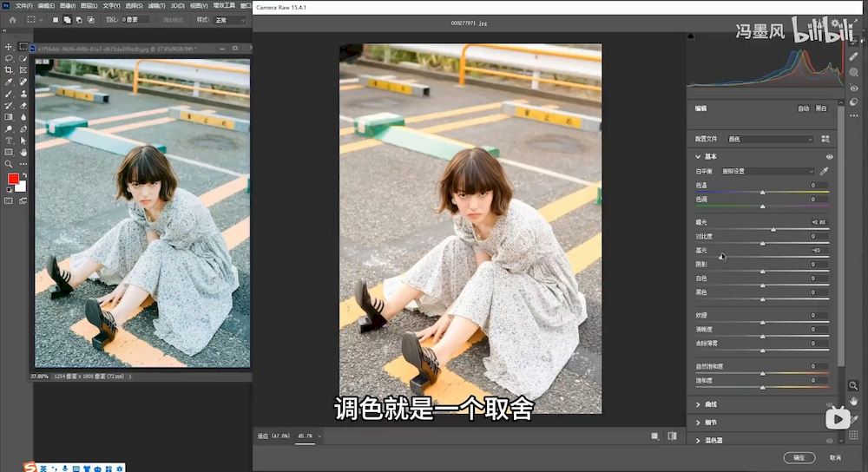Open Camera Raw more settings dots
Viewport: 868px width, 472px height.
[854, 115]
